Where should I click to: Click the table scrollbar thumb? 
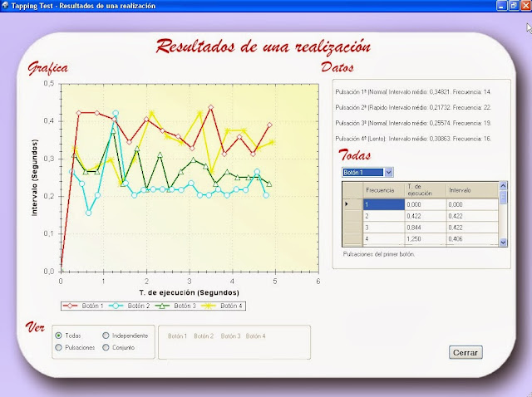(503, 197)
